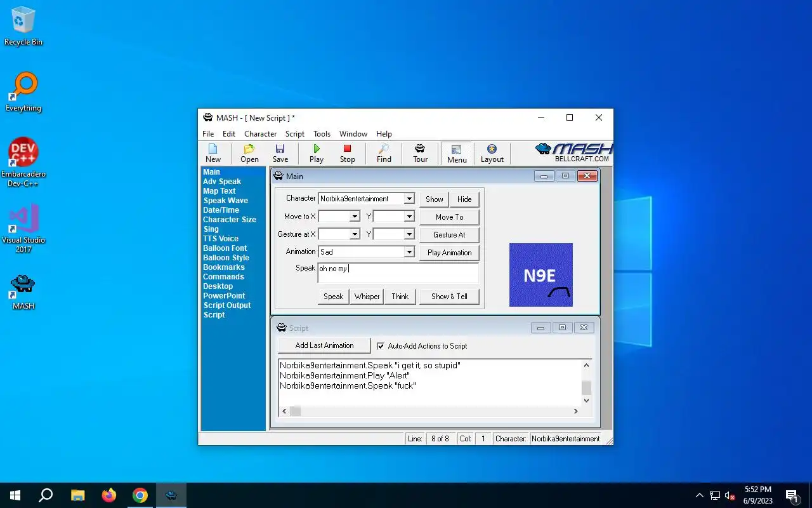This screenshot has width=812, height=508.
Task: Click the network tray icon
Action: point(715,495)
